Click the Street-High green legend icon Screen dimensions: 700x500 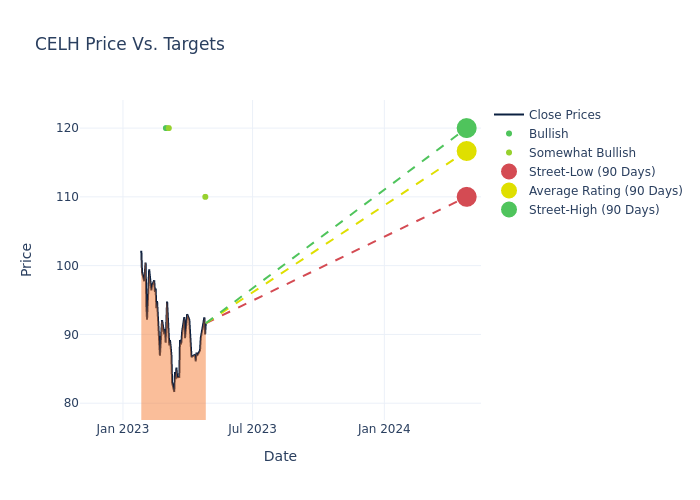tap(509, 210)
